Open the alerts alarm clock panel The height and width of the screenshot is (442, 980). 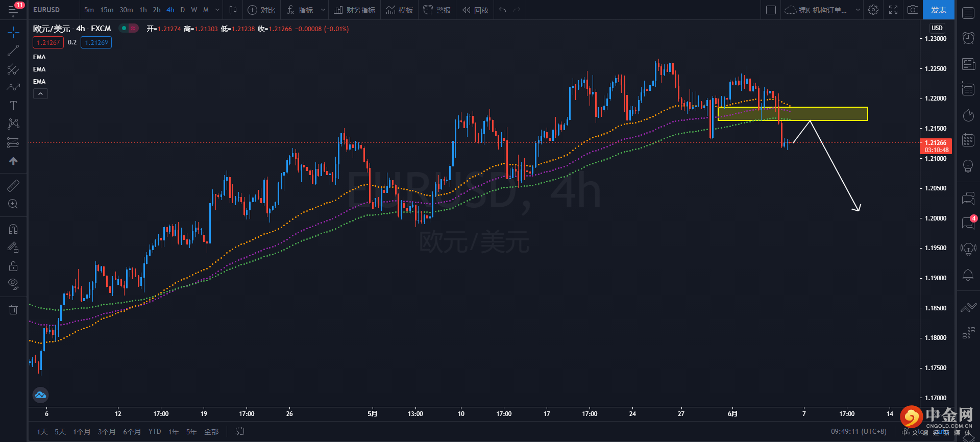tap(968, 37)
